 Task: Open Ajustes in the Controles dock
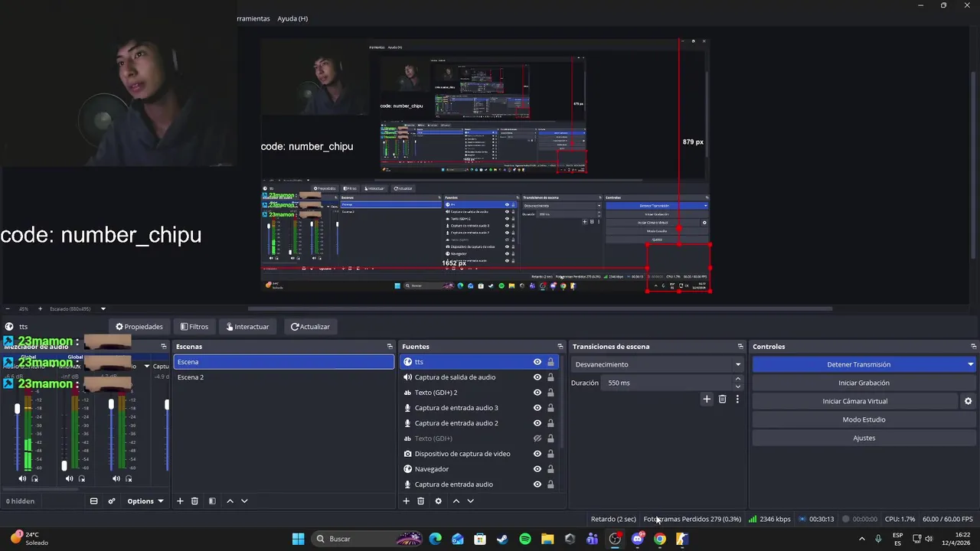click(x=864, y=438)
